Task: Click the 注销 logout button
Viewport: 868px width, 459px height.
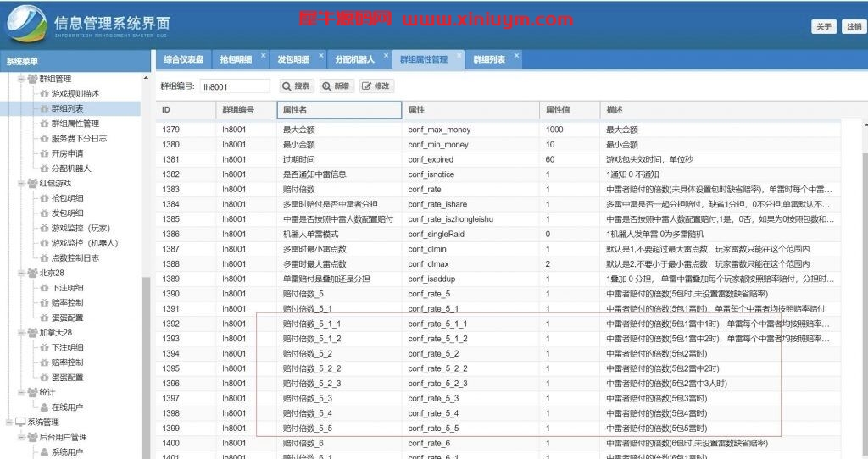Action: pos(852,26)
